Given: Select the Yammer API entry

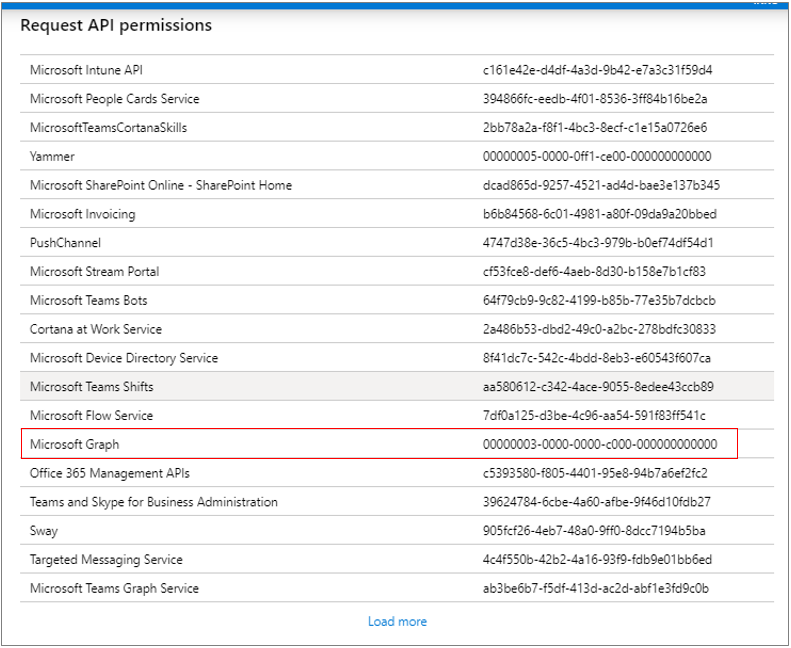Looking at the screenshot, I should click(x=397, y=156).
